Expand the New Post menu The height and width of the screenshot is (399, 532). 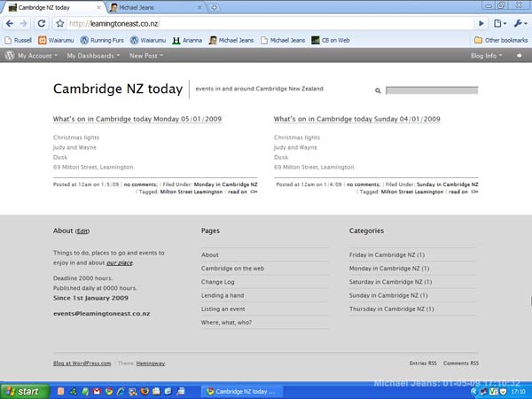tap(146, 56)
